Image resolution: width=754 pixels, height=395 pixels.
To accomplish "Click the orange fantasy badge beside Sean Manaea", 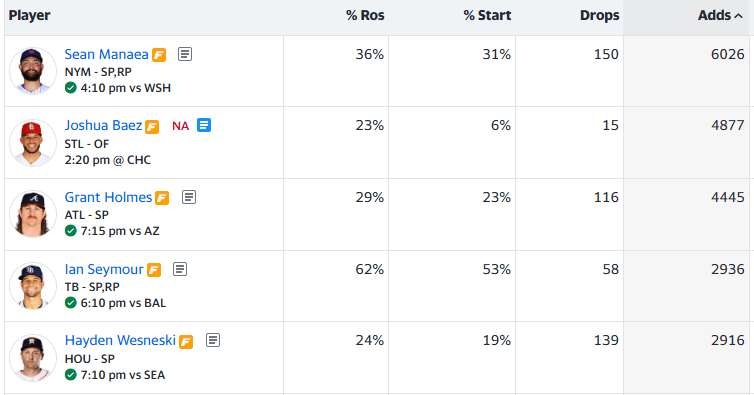I will point(159,55).
